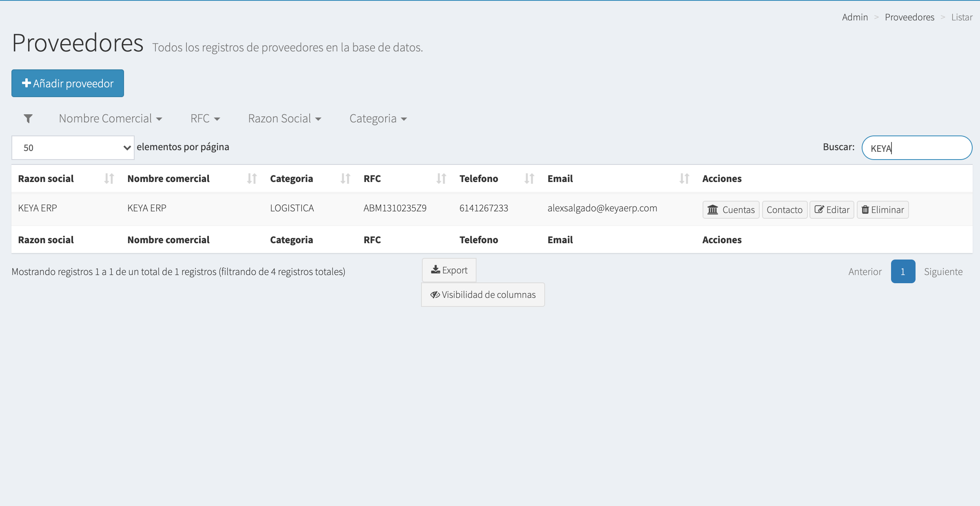The image size is (980, 506).
Task: Click Eliminar for KEYA ERP row
Action: tap(882, 210)
